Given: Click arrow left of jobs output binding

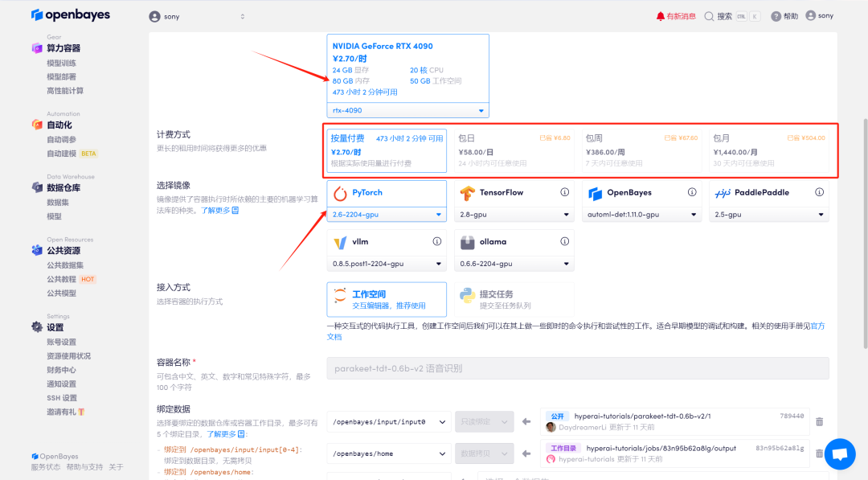Looking at the screenshot, I should pos(526,454).
